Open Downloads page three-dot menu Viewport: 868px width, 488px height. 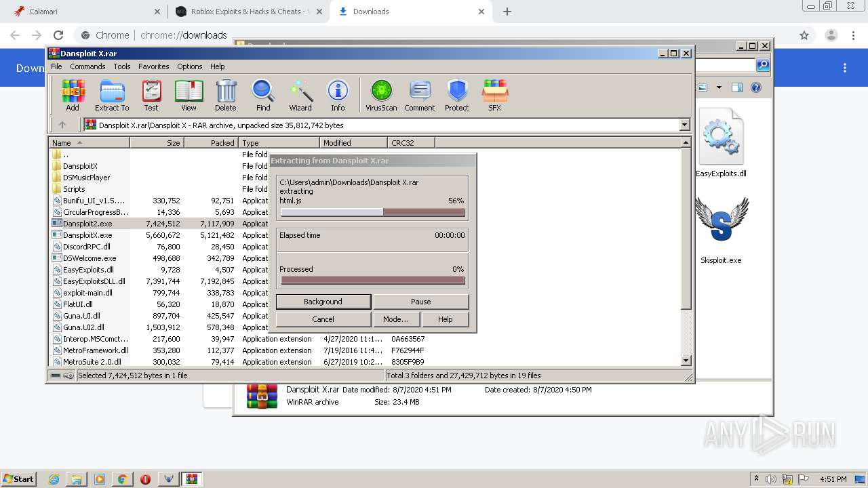[845, 68]
